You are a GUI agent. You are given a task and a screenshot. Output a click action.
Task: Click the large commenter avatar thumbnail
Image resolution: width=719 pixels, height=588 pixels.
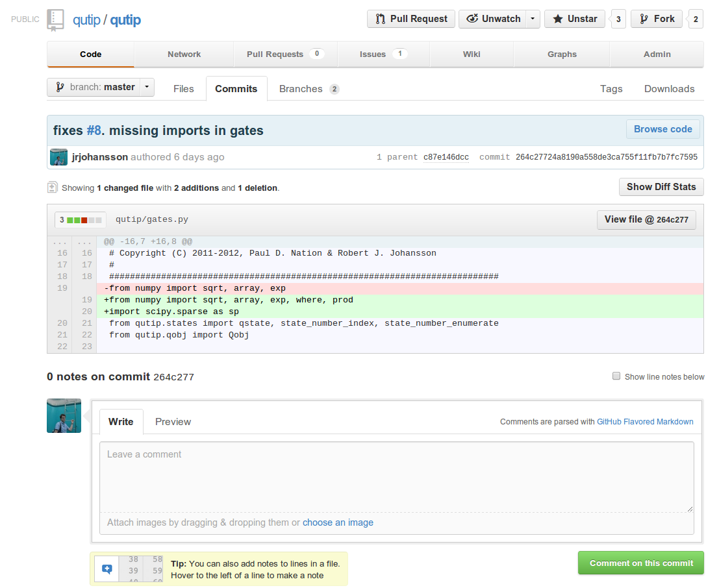click(x=64, y=415)
